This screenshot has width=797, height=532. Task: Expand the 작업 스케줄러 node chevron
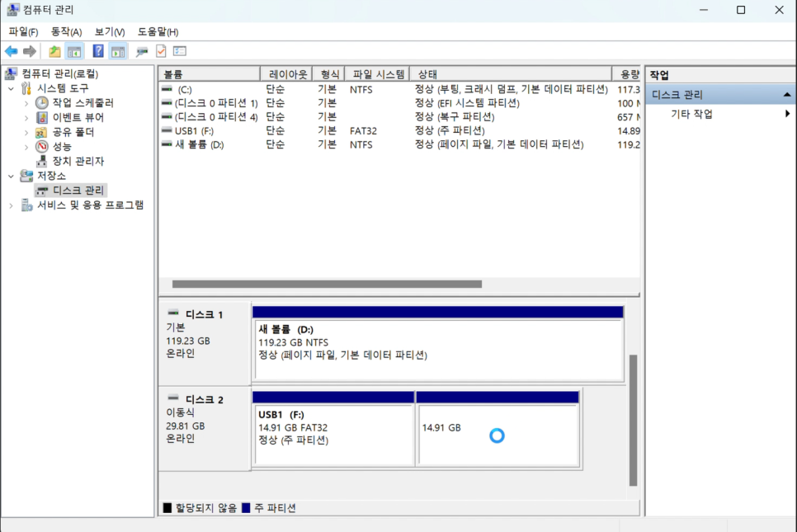[x=26, y=104]
